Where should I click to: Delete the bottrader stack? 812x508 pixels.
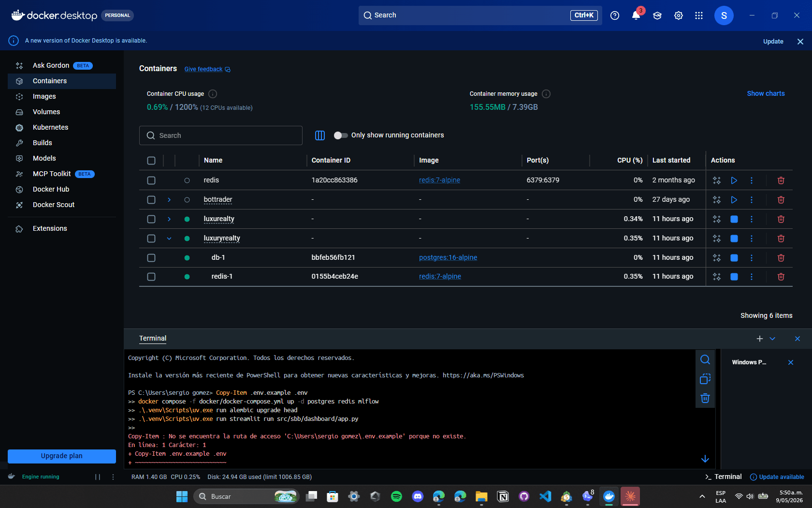(x=781, y=200)
